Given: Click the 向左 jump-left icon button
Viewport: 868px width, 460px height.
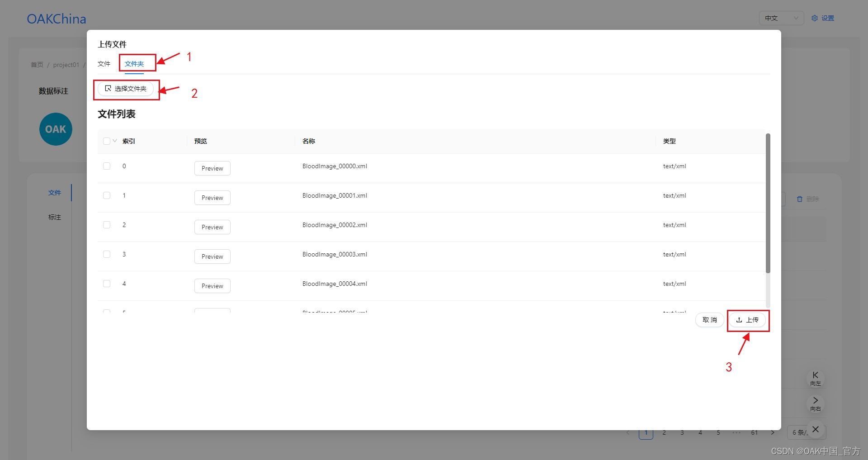Looking at the screenshot, I should 816,378.
